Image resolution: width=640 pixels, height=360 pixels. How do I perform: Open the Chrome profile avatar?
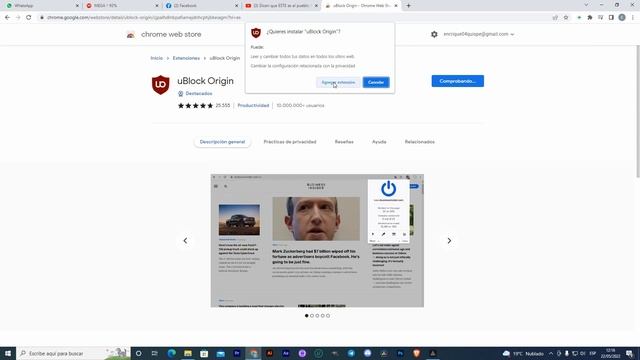pos(622,18)
